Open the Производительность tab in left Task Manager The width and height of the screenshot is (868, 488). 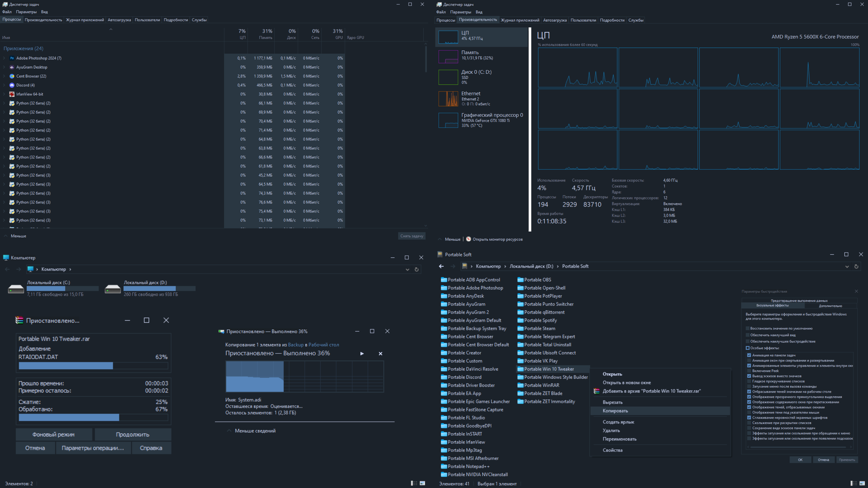click(43, 20)
